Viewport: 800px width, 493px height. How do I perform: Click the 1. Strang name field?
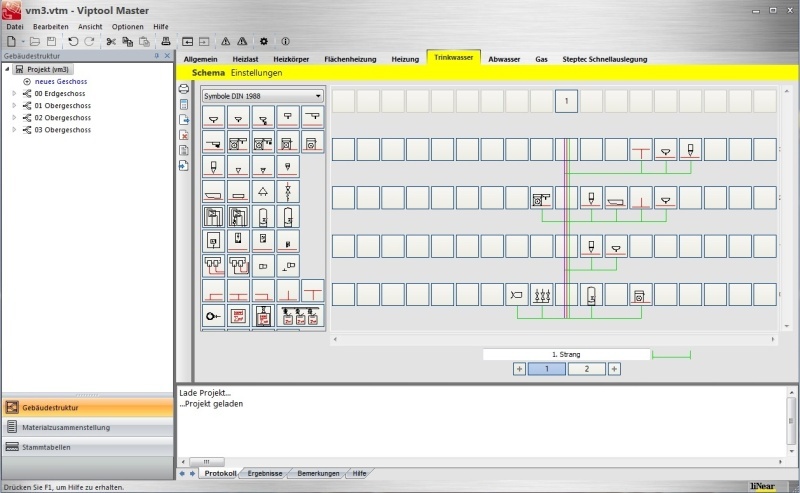coord(566,354)
